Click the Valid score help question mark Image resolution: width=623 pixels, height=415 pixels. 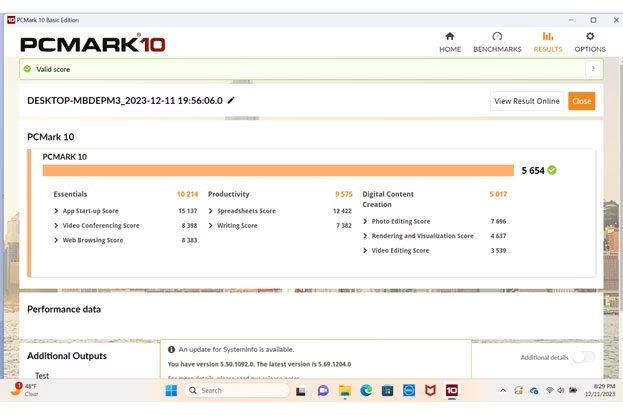[593, 69]
